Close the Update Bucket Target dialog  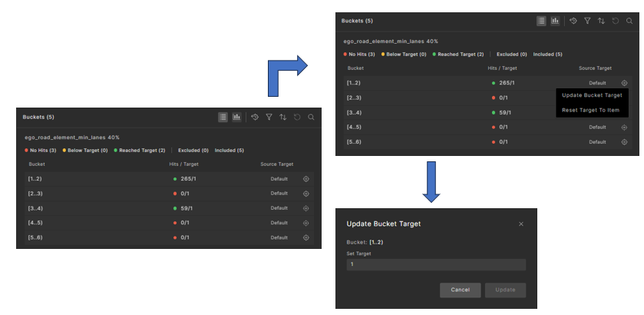pyautogui.click(x=521, y=224)
